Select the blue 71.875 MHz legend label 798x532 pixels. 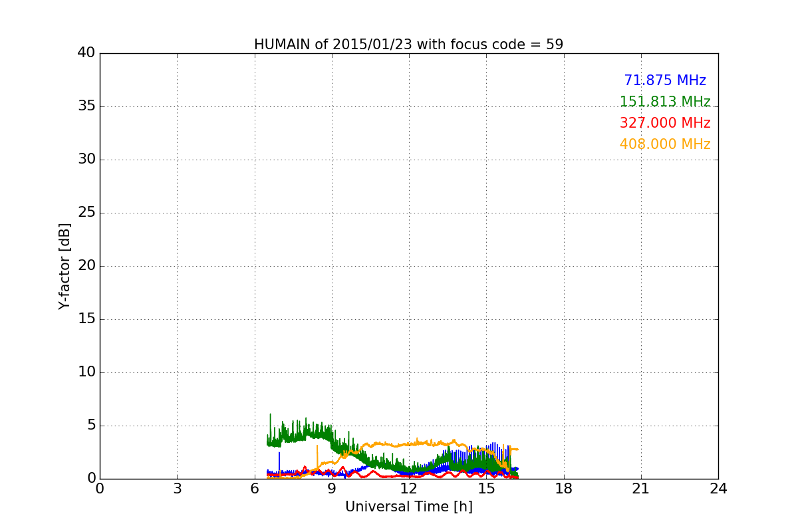tap(665, 80)
